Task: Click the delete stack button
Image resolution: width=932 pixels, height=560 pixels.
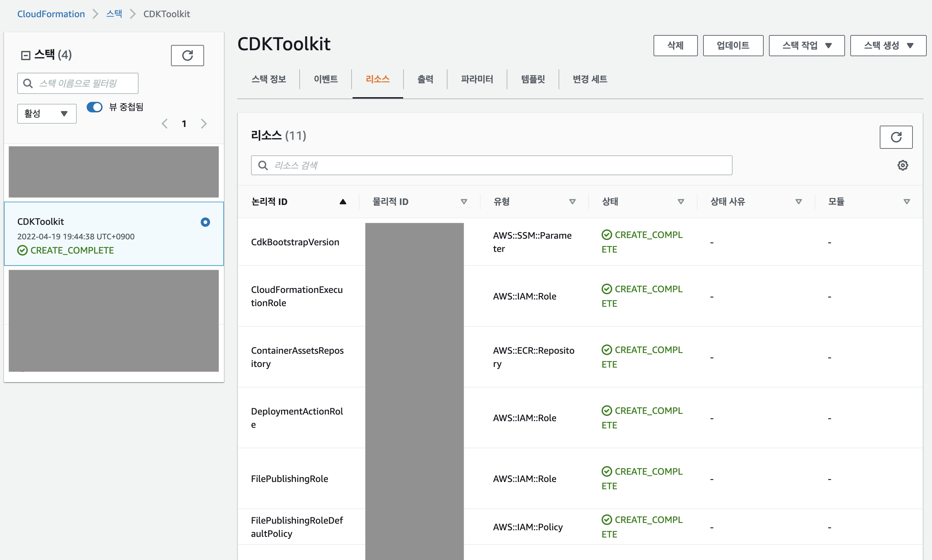Action: [x=675, y=46]
